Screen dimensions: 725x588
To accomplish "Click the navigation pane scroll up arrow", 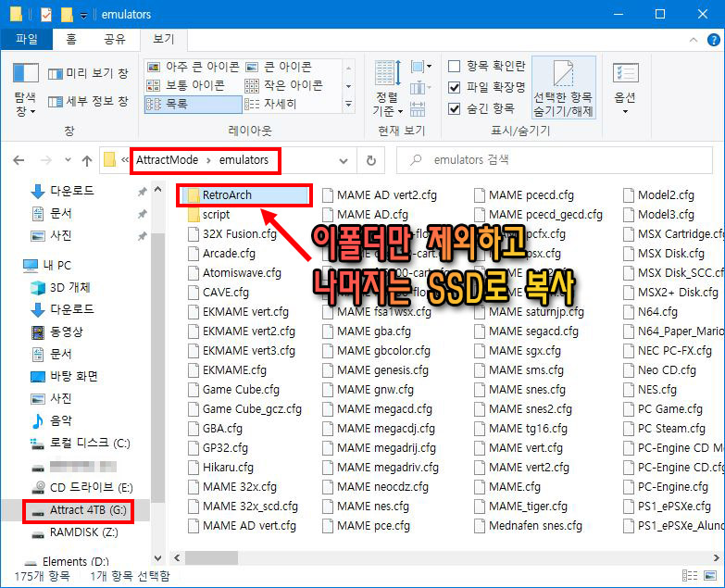I will point(157,189).
